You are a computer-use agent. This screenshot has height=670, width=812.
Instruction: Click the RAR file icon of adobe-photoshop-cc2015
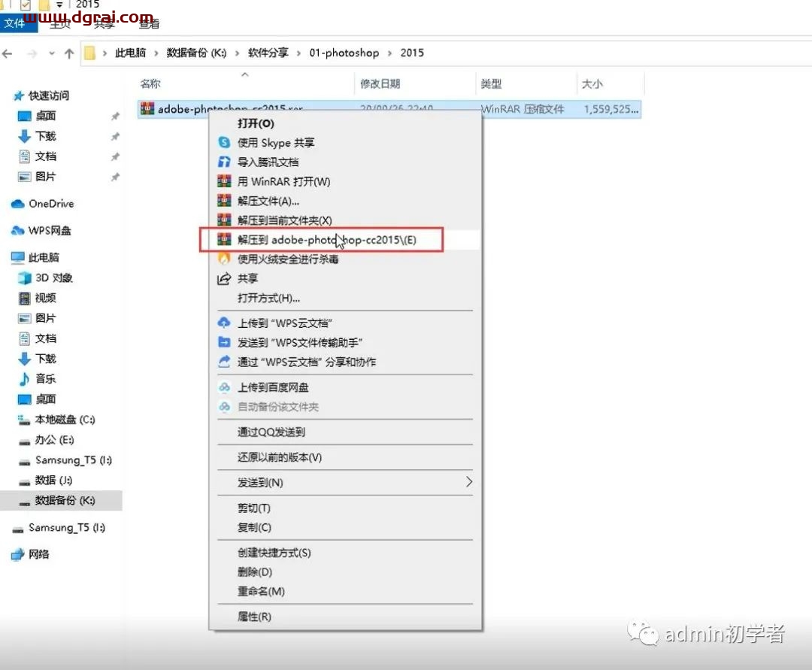(147, 109)
